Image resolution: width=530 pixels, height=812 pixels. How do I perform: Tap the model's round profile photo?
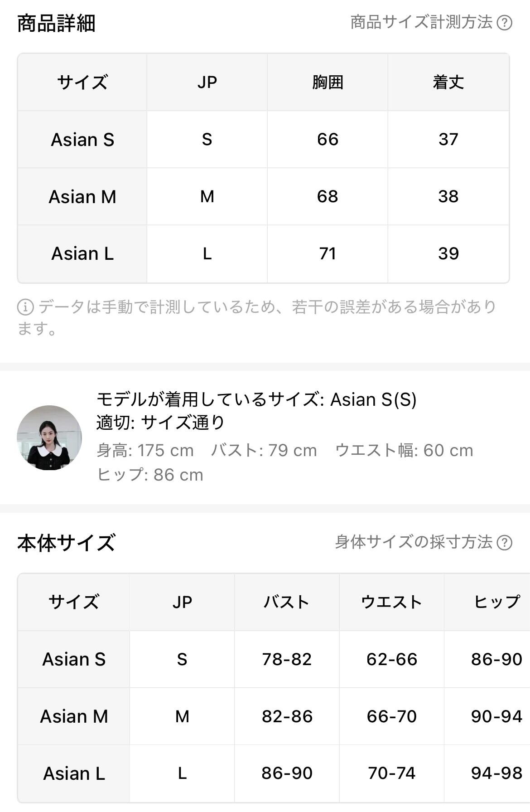[x=49, y=438]
